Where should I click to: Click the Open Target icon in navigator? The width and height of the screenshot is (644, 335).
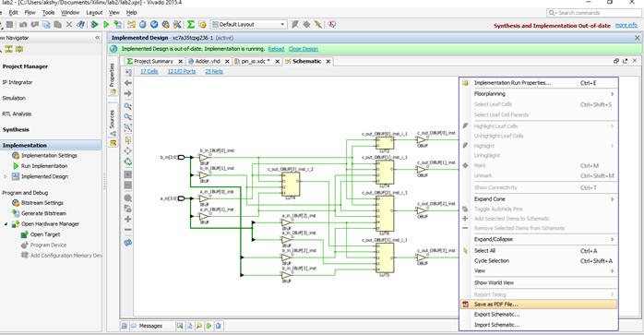[25, 234]
